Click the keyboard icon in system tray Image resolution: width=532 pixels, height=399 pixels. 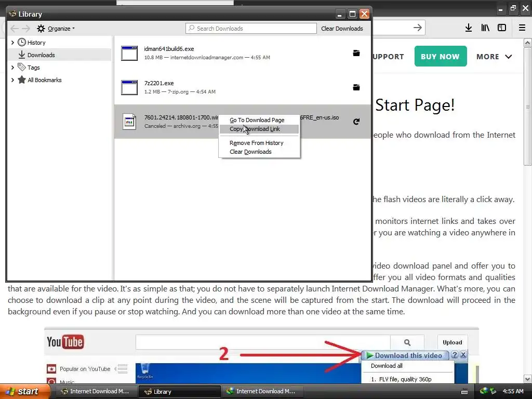[464, 392]
